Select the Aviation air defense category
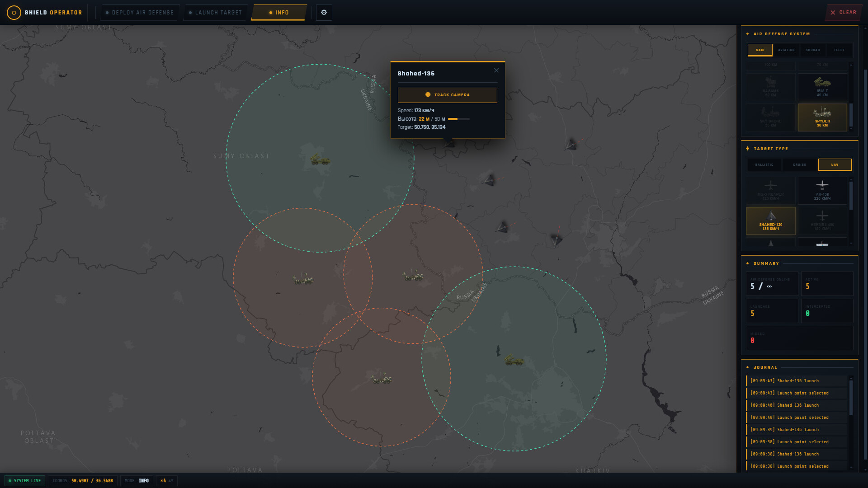The image size is (868, 488). (x=786, y=50)
